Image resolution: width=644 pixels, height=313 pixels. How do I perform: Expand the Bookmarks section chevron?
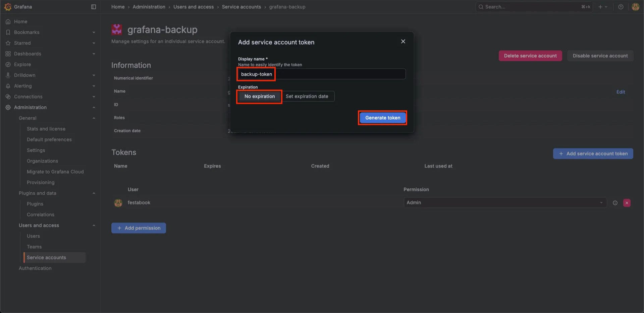(x=94, y=32)
